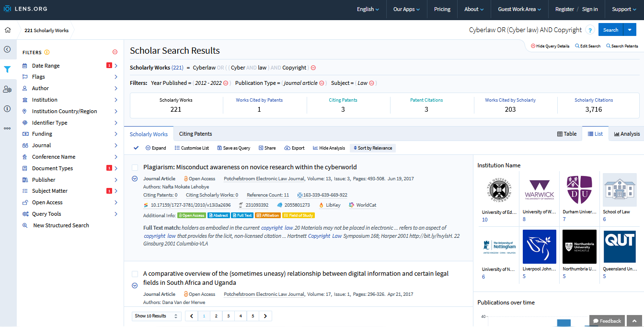644x327 pixels.
Task: Open the user settings icon in the sidebar
Action: 7,89
